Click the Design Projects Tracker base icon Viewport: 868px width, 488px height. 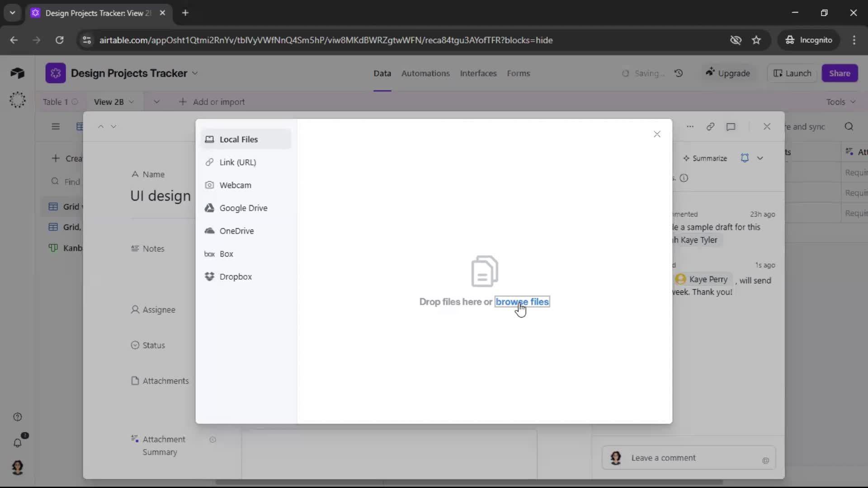(x=56, y=73)
